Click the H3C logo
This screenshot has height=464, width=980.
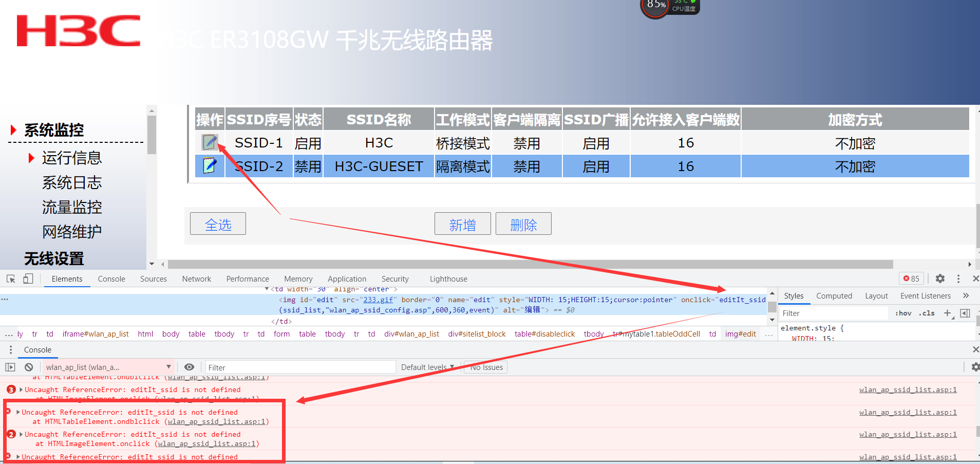coord(79,31)
